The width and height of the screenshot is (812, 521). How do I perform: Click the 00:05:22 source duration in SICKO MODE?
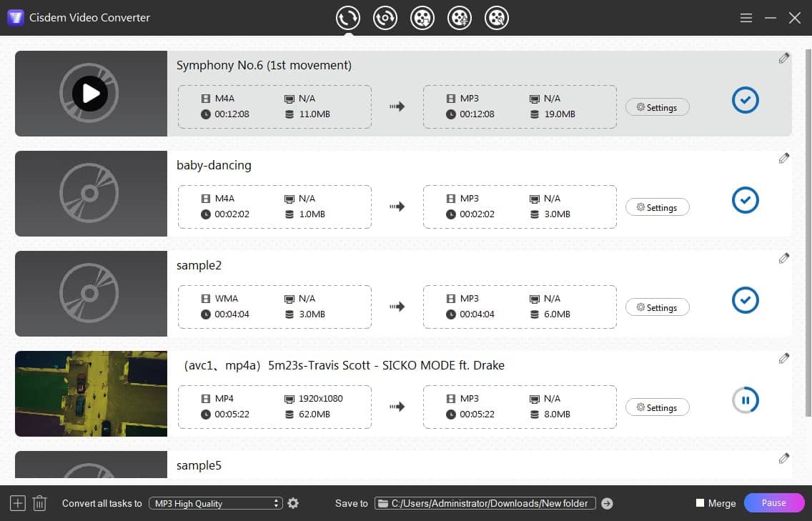click(232, 414)
